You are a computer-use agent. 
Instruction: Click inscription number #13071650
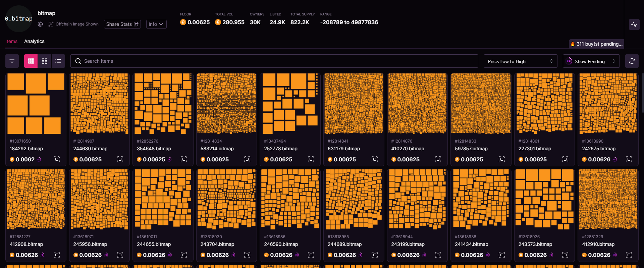tap(20, 141)
